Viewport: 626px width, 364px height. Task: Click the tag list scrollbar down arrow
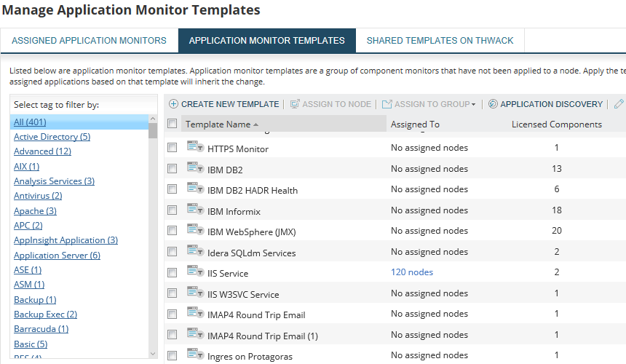click(153, 353)
